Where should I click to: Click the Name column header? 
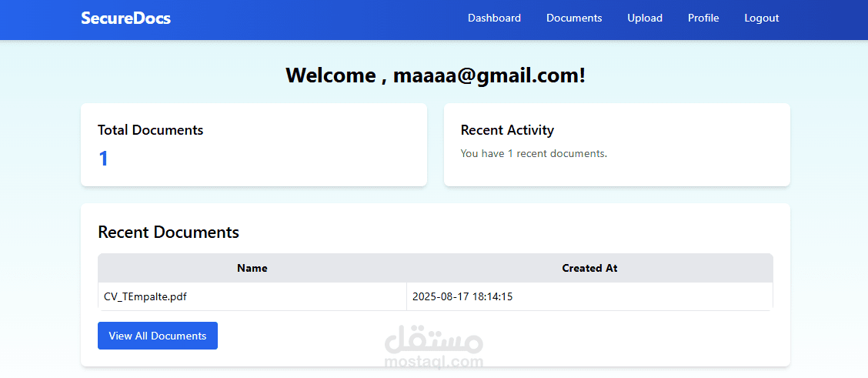[x=252, y=269]
